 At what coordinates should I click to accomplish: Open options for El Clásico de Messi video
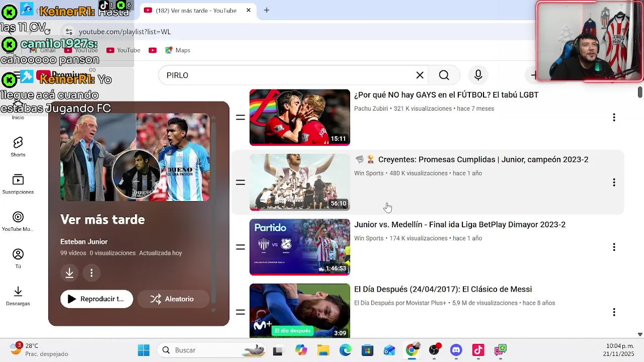(x=614, y=312)
